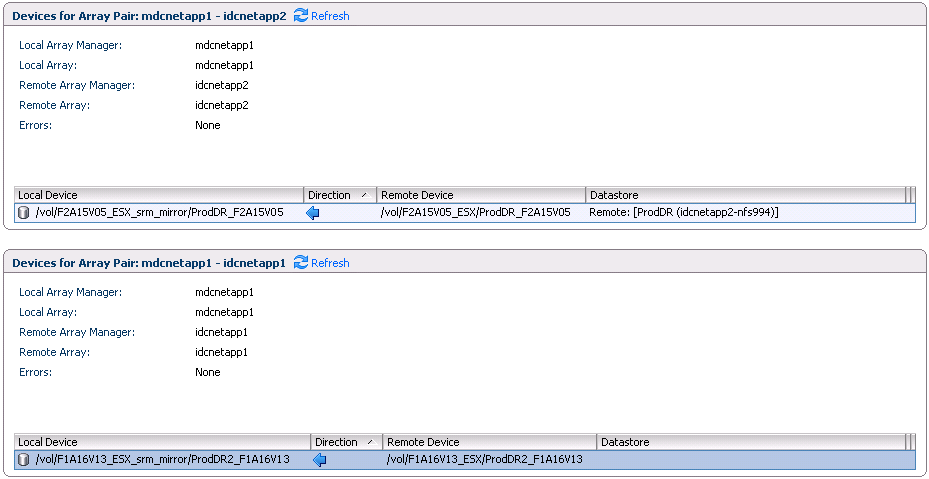Click Remote Array value idcnetapp2
Screen dimensions: 929x479
222,106
